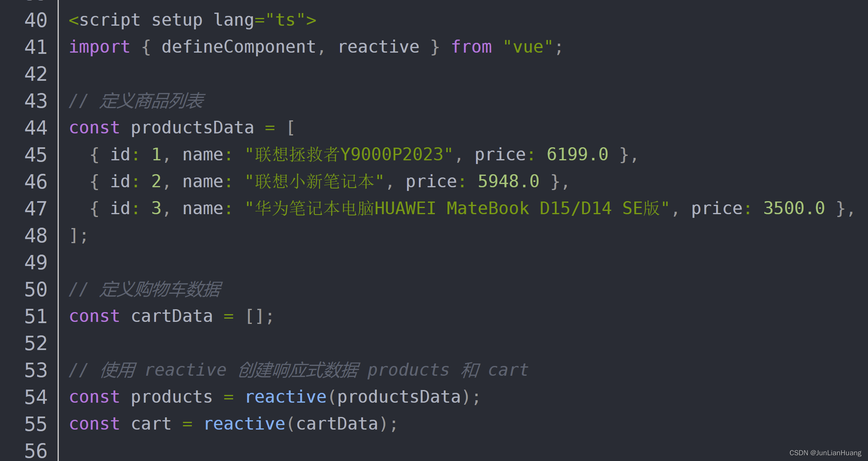This screenshot has height=461, width=868.
Task: Click the string "联想小新笔记本"
Action: [x=314, y=182]
